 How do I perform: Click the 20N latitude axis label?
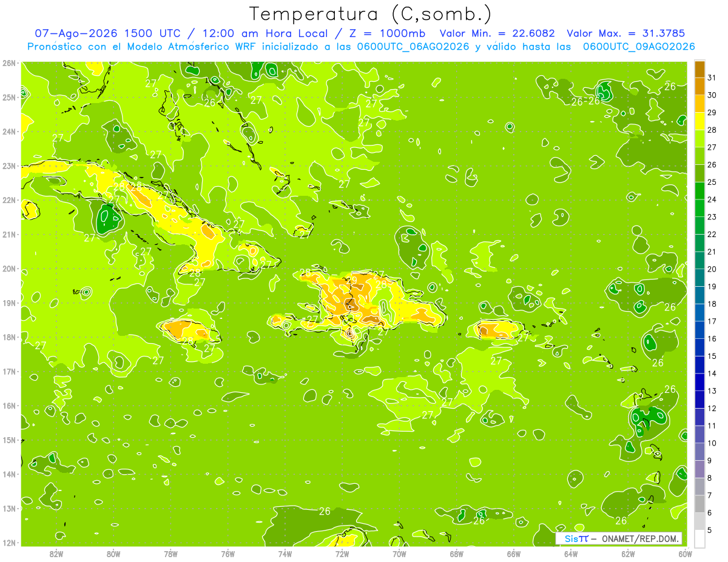10,269
